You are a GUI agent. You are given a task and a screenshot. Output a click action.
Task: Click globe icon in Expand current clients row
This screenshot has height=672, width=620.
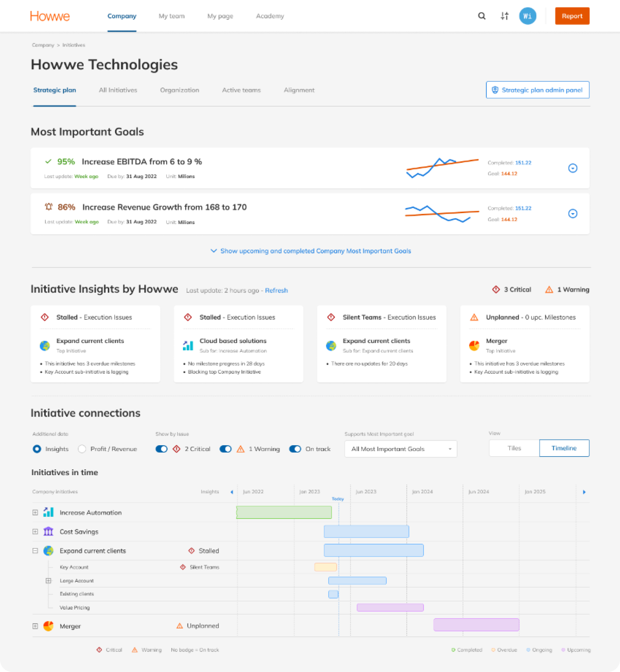pos(48,550)
